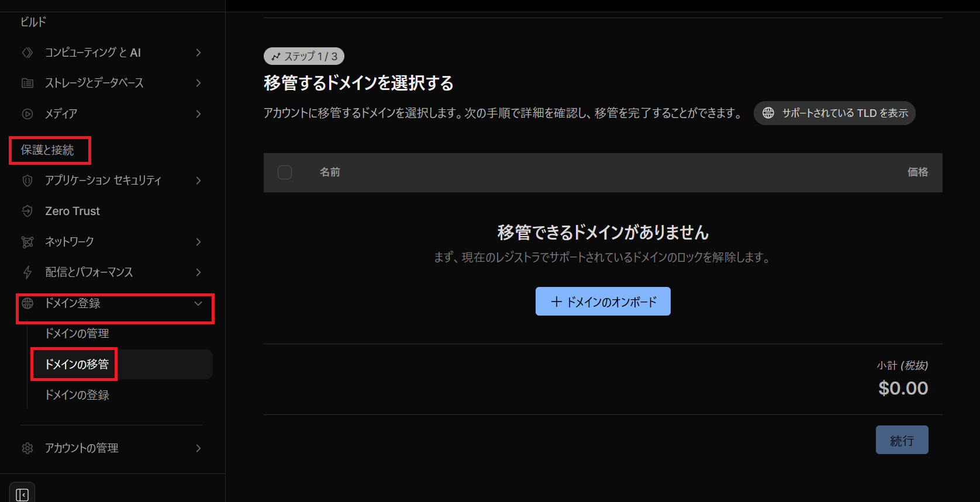The height and width of the screenshot is (502, 980).
Task: Open ドメインの管理 in the sidebar
Action: 77,334
